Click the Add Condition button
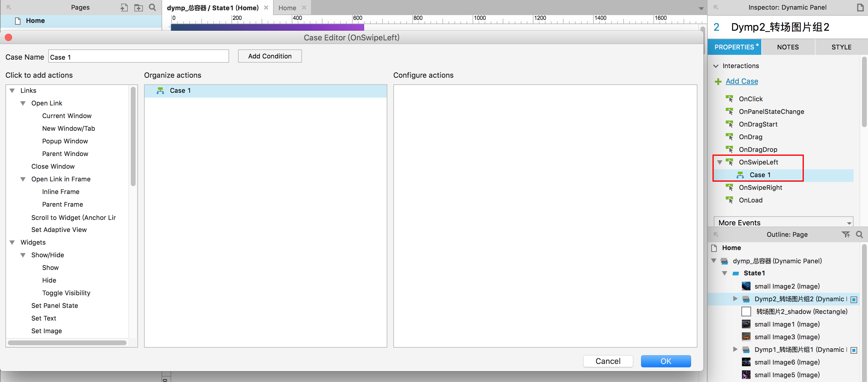Screen dimensions: 868x382 (x=269, y=56)
